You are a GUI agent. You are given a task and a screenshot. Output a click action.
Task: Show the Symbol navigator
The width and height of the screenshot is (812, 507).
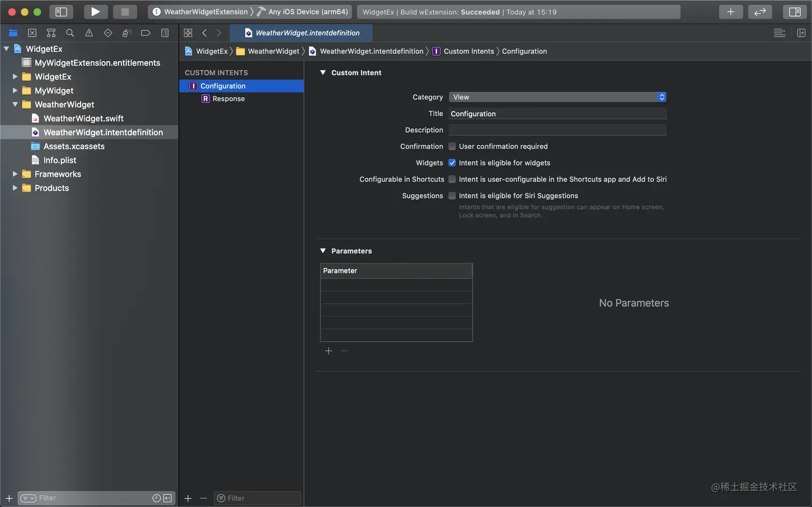(51, 33)
